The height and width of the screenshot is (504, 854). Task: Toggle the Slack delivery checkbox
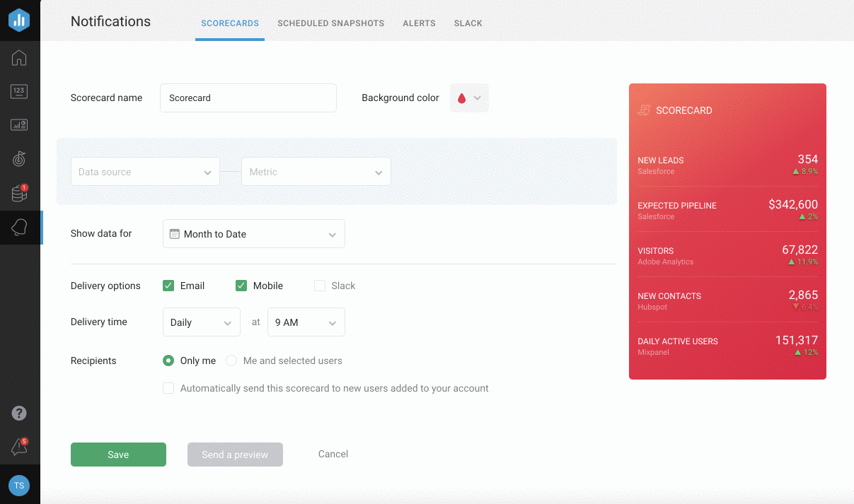tap(320, 286)
